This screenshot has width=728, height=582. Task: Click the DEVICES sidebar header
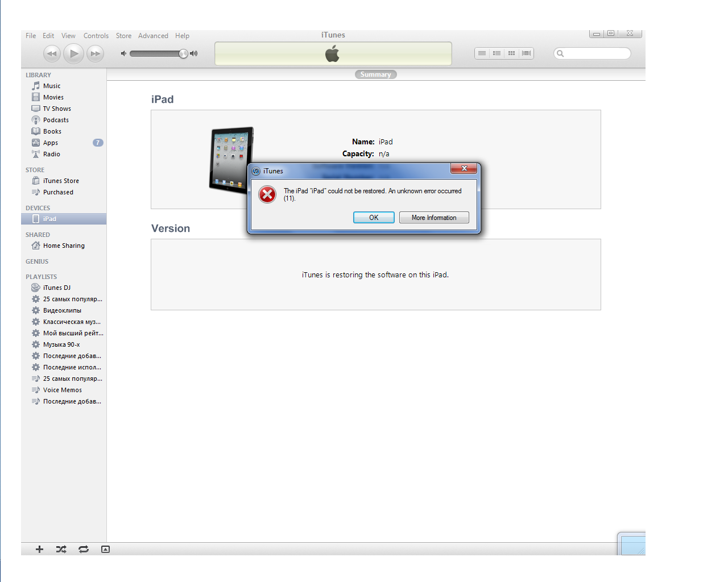coord(38,208)
